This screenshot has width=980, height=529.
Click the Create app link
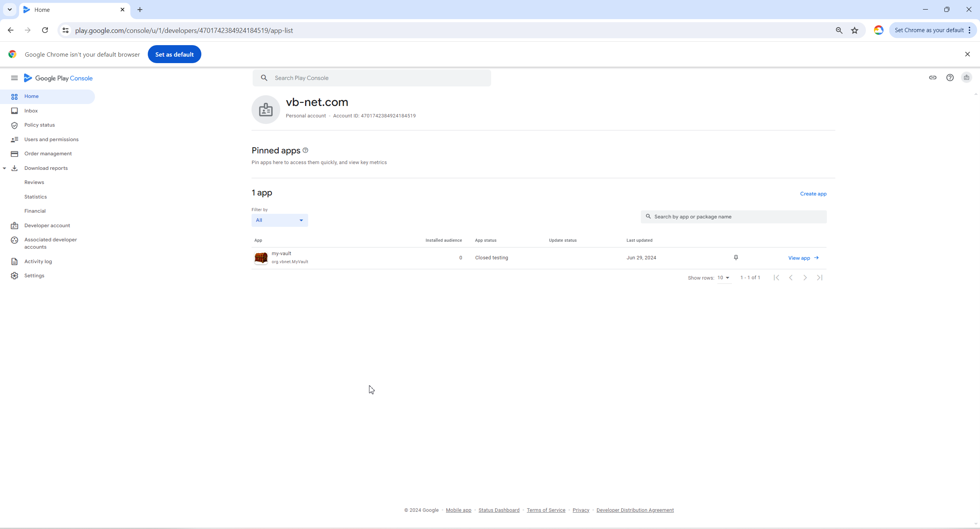tap(813, 194)
